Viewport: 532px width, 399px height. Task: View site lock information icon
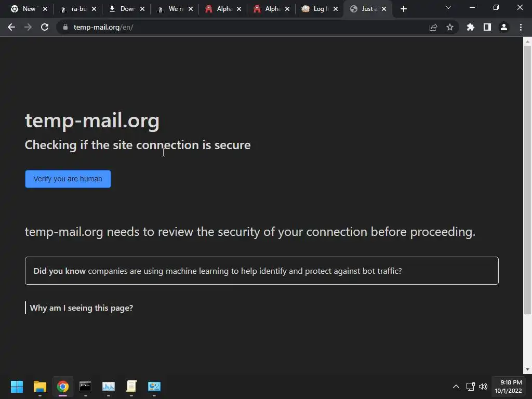point(65,27)
